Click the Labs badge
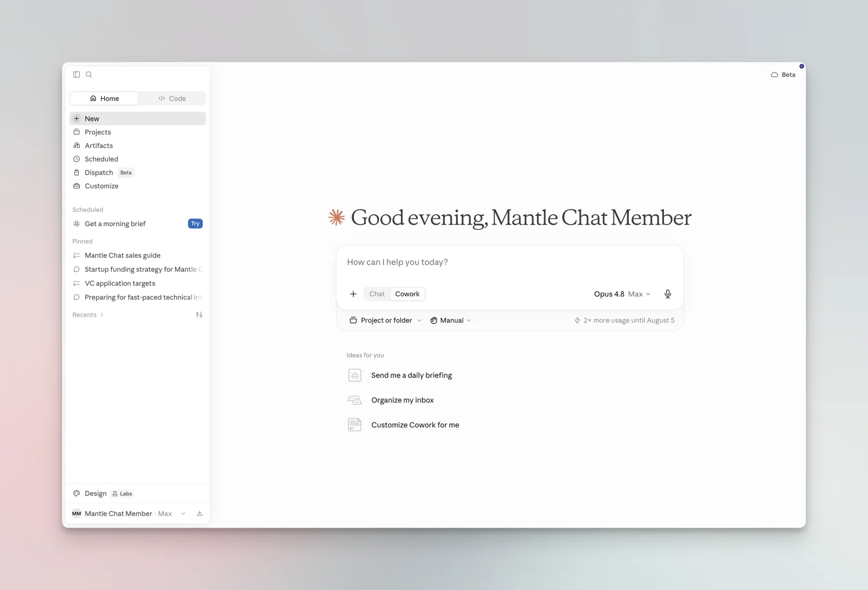 click(122, 493)
